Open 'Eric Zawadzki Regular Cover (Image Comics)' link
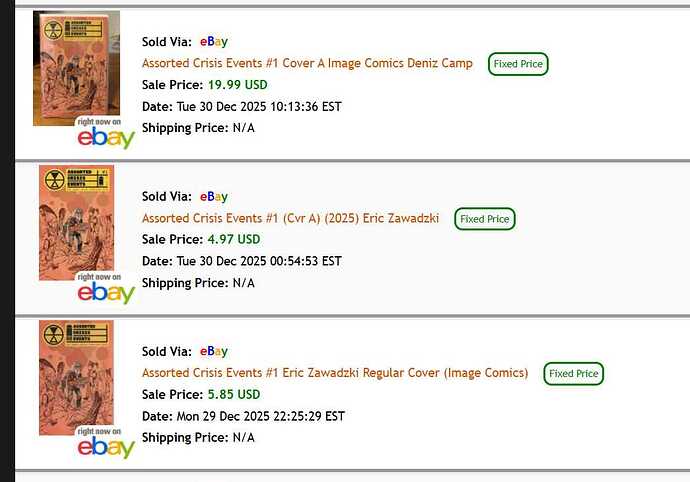690x482 pixels. point(335,373)
